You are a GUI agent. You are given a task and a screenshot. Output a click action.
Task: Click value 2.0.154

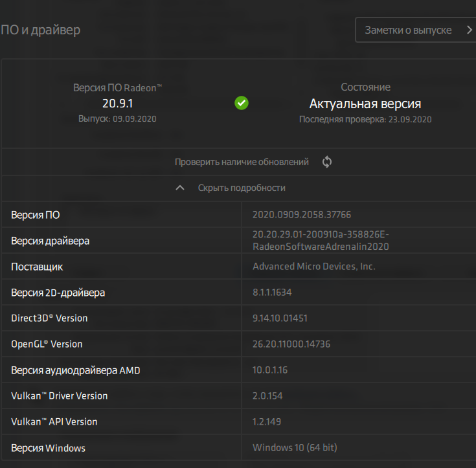[x=267, y=396]
